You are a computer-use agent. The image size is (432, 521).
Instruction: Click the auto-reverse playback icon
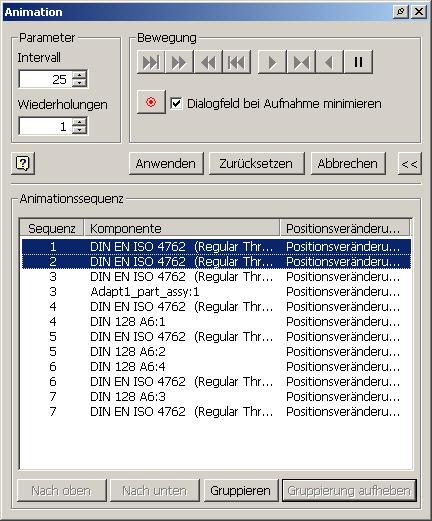[x=301, y=62]
